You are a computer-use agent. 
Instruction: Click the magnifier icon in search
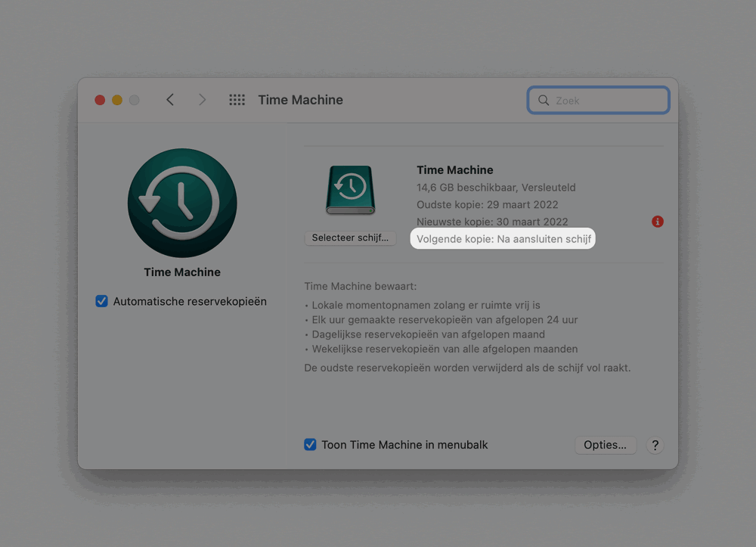544,101
